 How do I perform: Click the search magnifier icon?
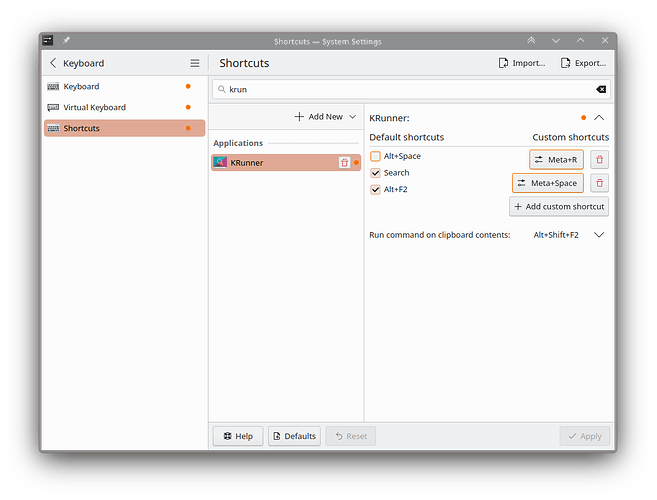[x=222, y=89]
